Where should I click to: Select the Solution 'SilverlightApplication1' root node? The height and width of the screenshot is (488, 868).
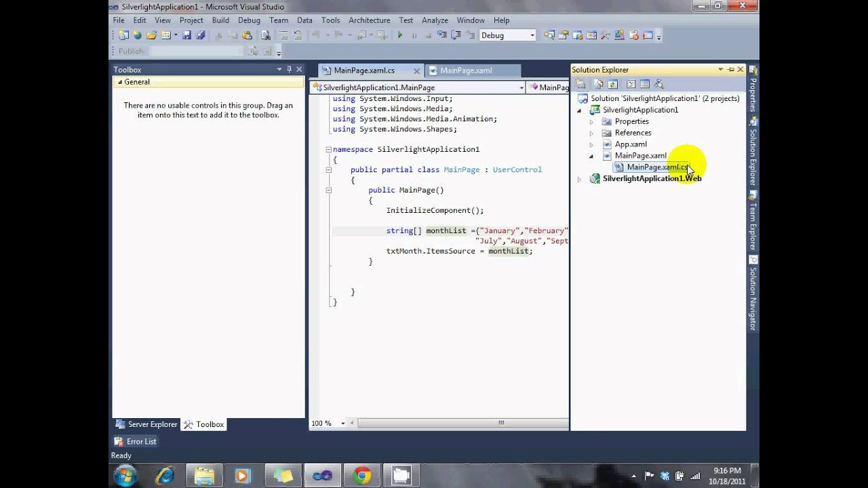tap(665, 98)
